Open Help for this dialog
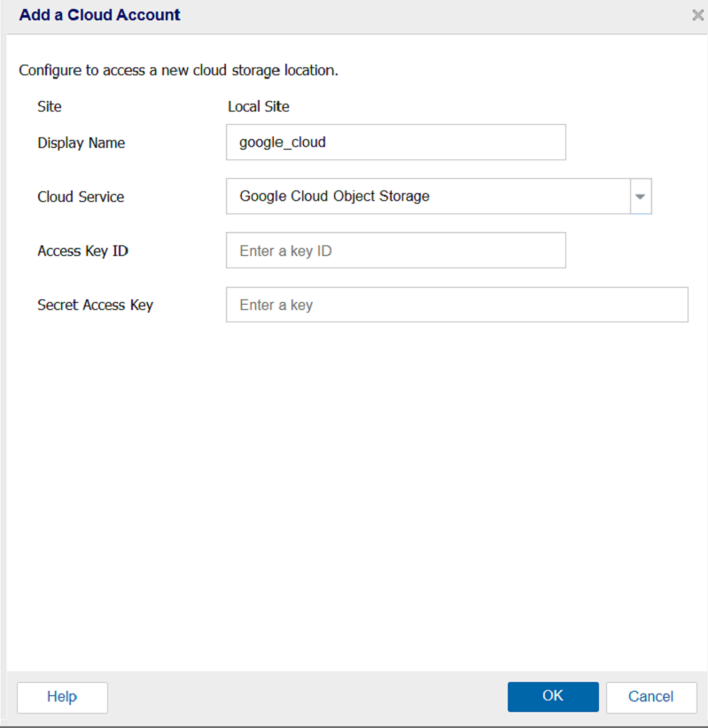Image resolution: width=708 pixels, height=728 pixels. tap(62, 697)
